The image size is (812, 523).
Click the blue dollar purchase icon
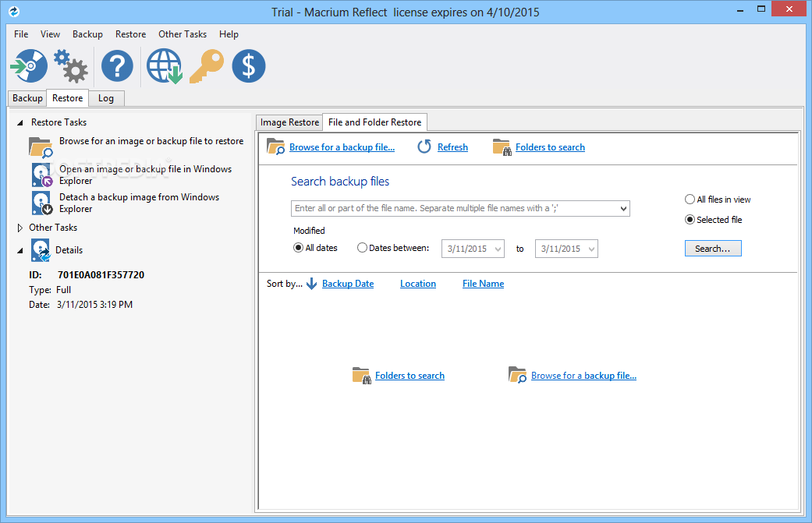249,65
